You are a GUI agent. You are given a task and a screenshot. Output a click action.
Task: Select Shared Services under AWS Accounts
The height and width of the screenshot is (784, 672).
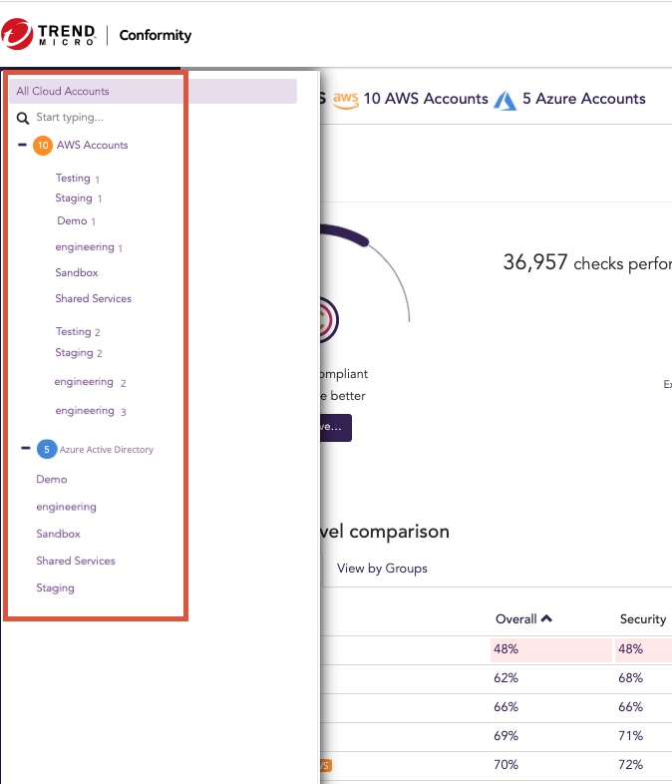point(94,298)
